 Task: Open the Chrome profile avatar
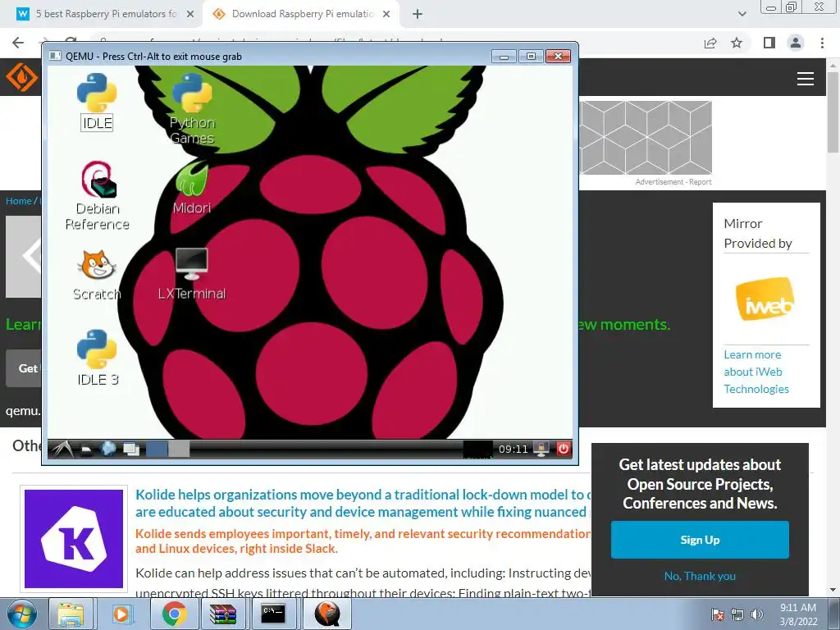coord(796,43)
